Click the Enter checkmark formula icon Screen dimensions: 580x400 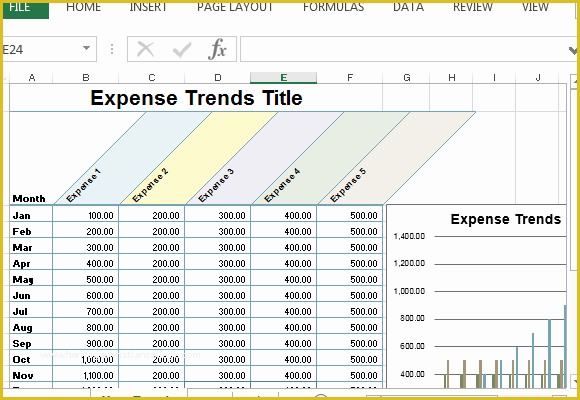182,50
